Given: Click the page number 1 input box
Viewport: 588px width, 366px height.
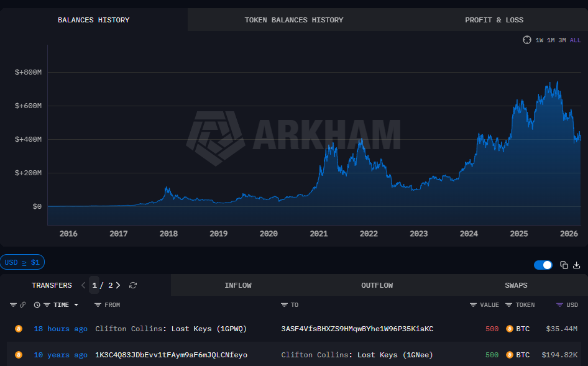Looking at the screenshot, I should (94, 285).
